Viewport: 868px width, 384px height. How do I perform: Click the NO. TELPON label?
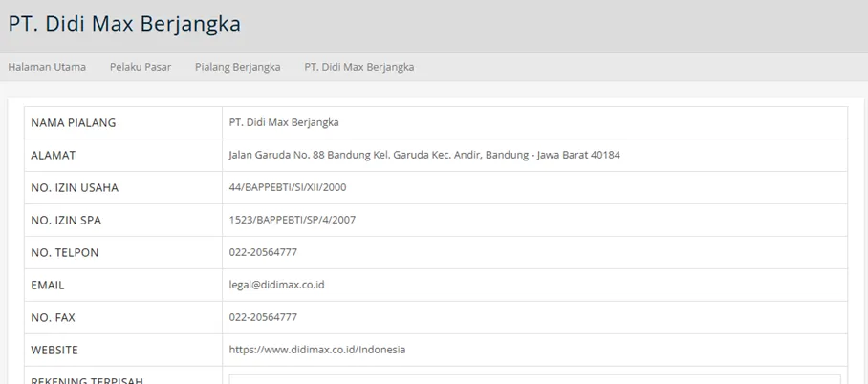point(65,253)
